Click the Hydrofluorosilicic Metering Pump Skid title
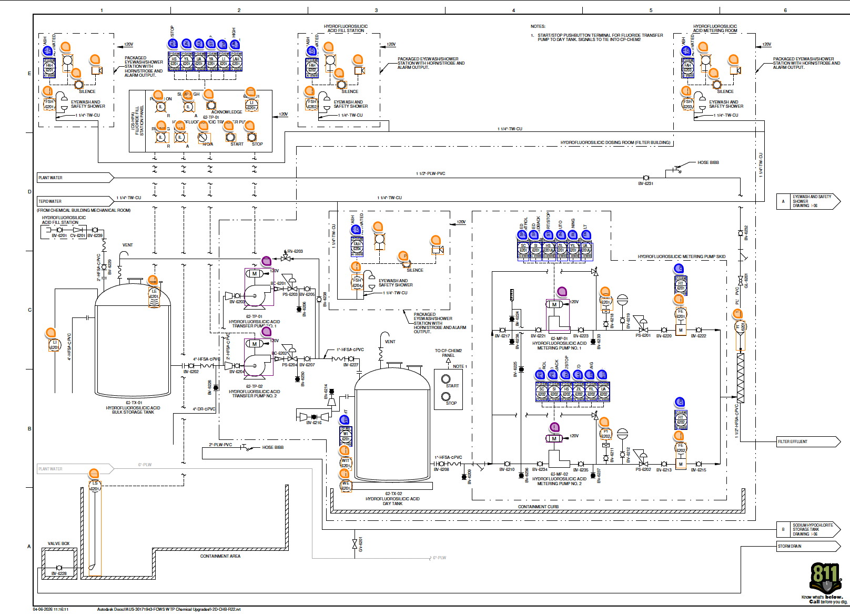850x616 pixels. coord(682,256)
